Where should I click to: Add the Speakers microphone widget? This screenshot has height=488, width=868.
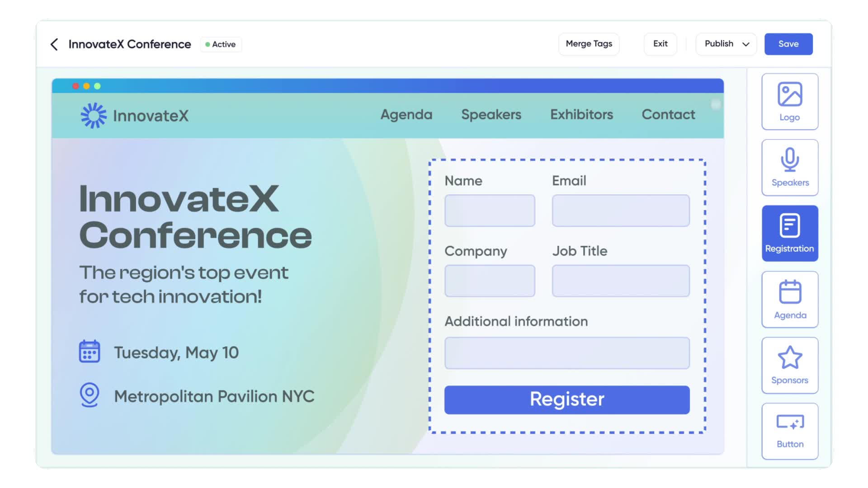(790, 168)
